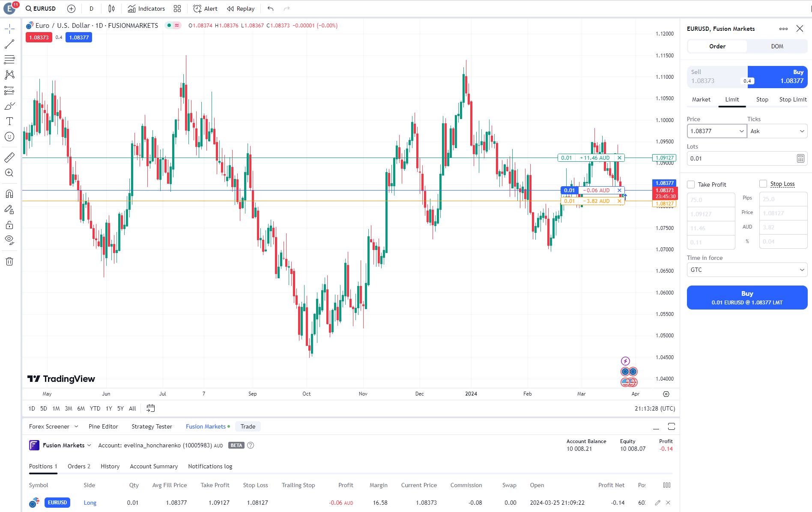Select the brush drawing tool
The height and width of the screenshot is (512, 812).
click(x=9, y=106)
